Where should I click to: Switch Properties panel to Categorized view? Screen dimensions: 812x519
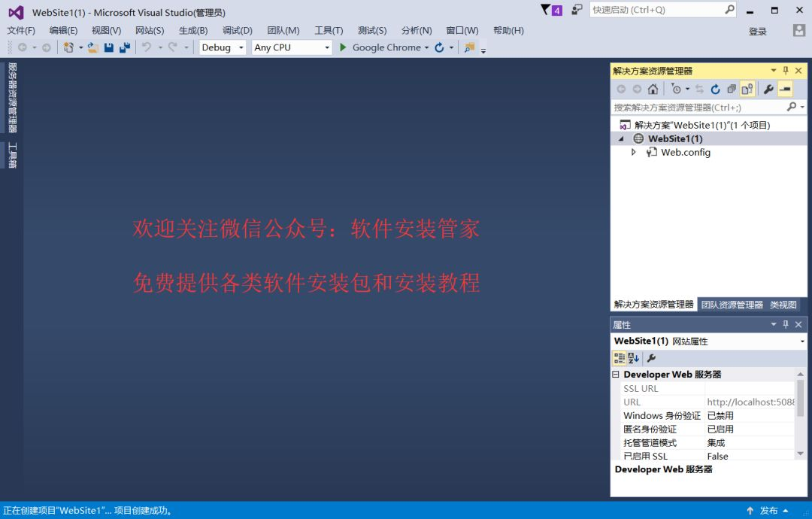pyautogui.click(x=620, y=358)
